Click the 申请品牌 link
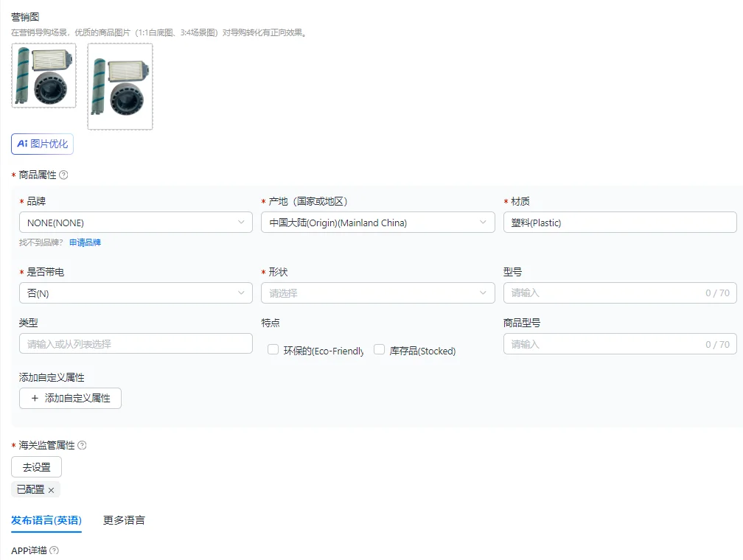The height and width of the screenshot is (560, 743). [85, 242]
